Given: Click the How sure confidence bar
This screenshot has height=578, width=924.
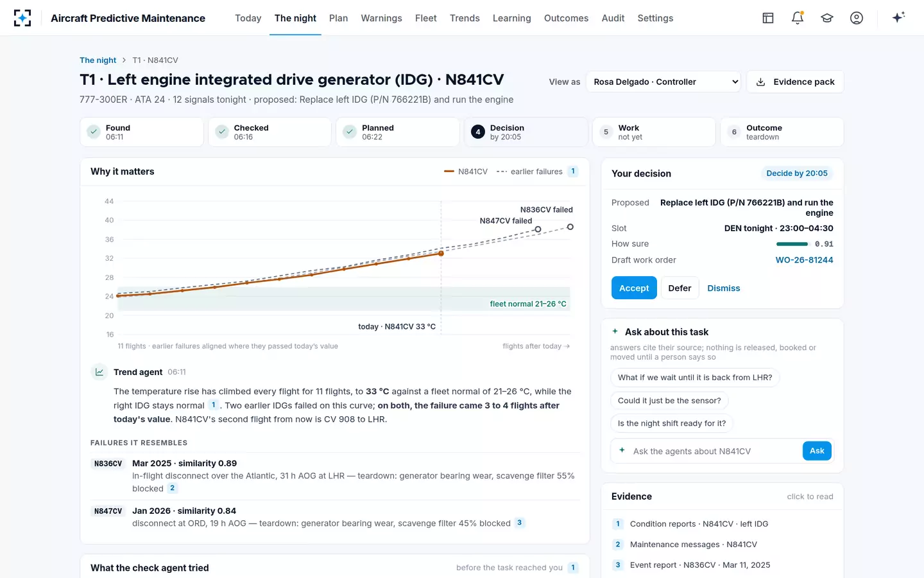Looking at the screenshot, I should click(x=792, y=244).
